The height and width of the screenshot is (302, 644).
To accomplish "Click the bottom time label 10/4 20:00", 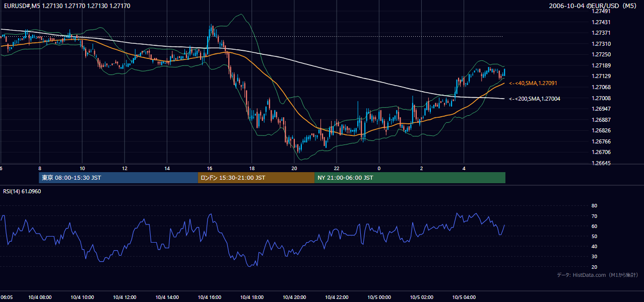I will pyautogui.click(x=294, y=297).
